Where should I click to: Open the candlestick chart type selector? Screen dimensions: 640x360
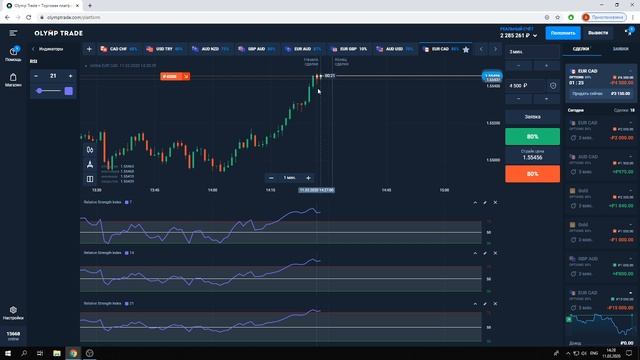coord(90,150)
